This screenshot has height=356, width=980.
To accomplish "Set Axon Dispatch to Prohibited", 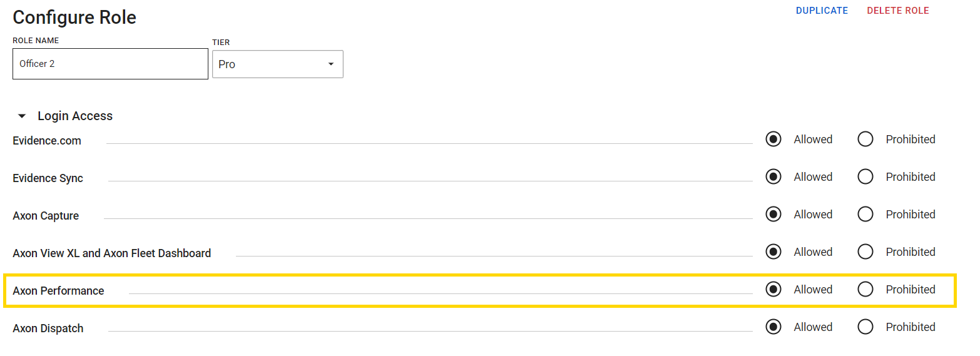I will [865, 327].
